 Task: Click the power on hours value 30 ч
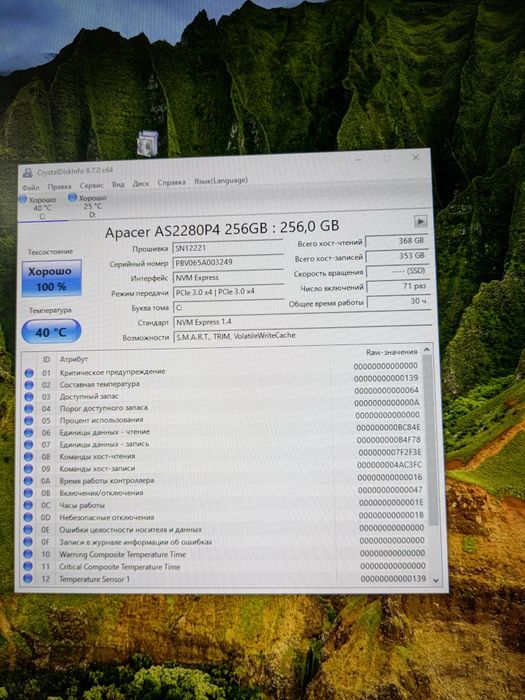[398, 301]
